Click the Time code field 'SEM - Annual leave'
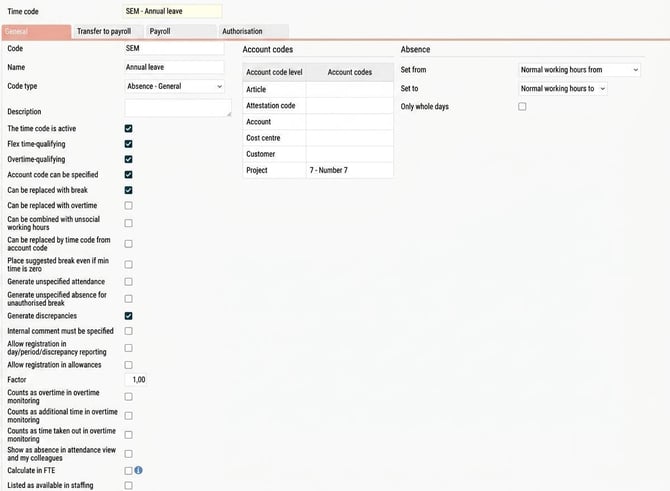 pos(172,11)
